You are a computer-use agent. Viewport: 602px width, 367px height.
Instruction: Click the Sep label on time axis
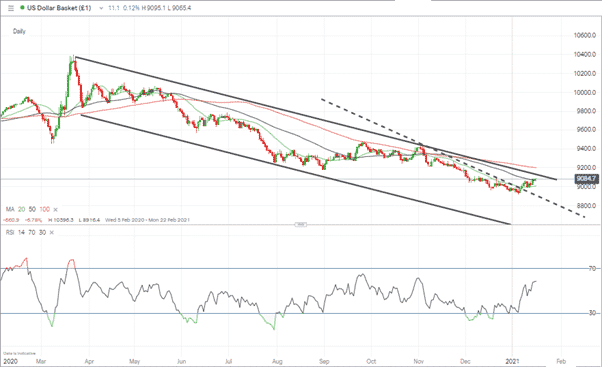click(324, 361)
